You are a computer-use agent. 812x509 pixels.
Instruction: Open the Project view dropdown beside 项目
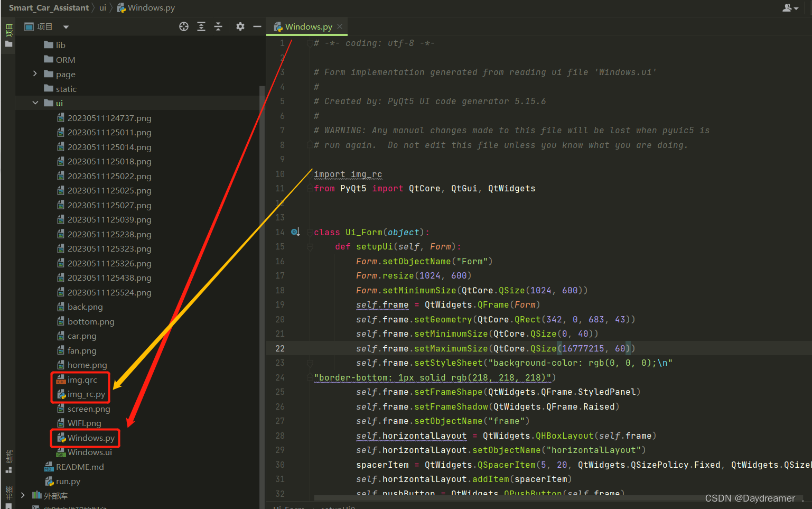[x=65, y=26]
